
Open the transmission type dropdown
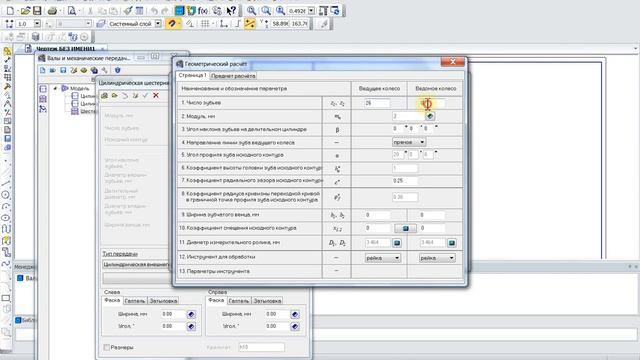pos(135,264)
